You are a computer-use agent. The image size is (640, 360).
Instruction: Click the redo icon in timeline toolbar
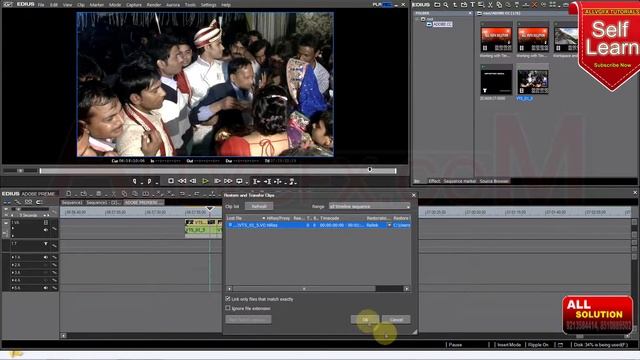[197, 193]
